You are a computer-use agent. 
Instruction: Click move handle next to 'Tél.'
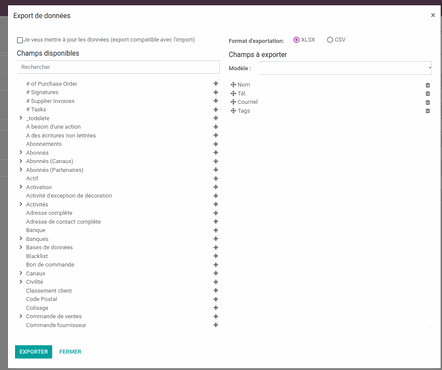[233, 93]
